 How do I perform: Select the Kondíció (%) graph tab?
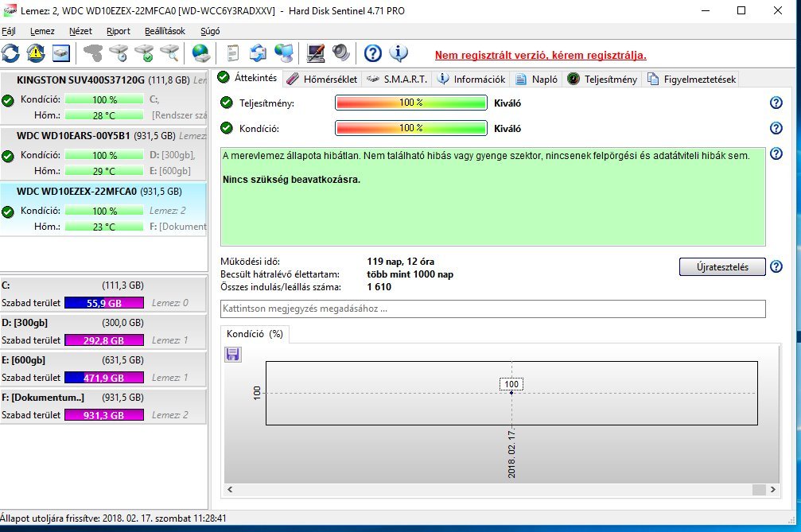coord(255,334)
